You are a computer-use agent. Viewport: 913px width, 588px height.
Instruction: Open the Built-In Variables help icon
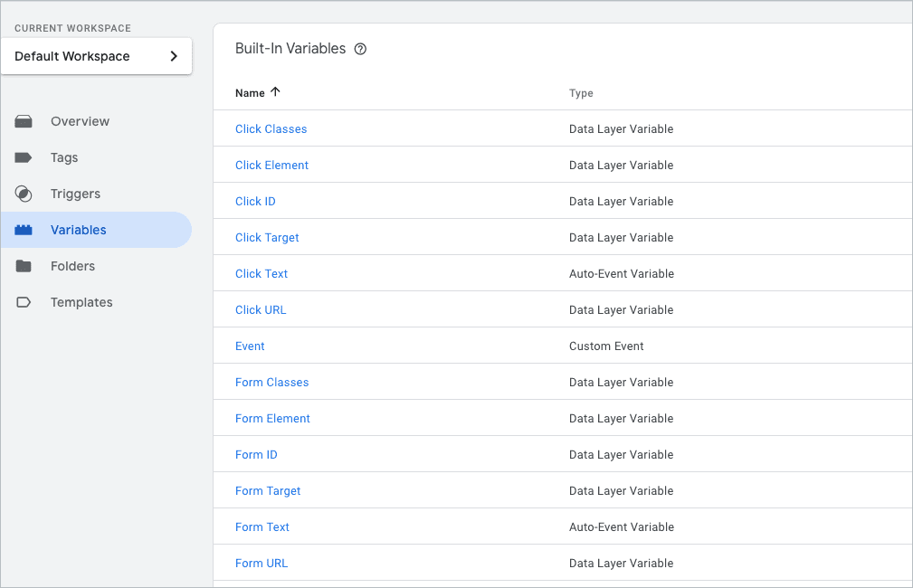360,49
